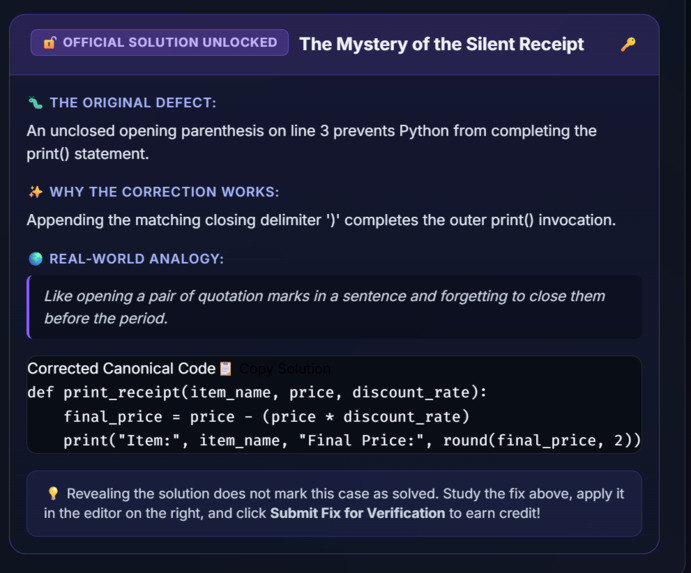Click the key icon in the header
This screenshot has width=691, height=573.
[628, 44]
